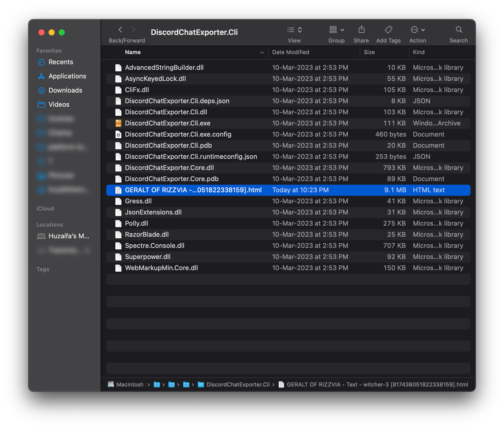Open Downloads in the sidebar

(65, 90)
